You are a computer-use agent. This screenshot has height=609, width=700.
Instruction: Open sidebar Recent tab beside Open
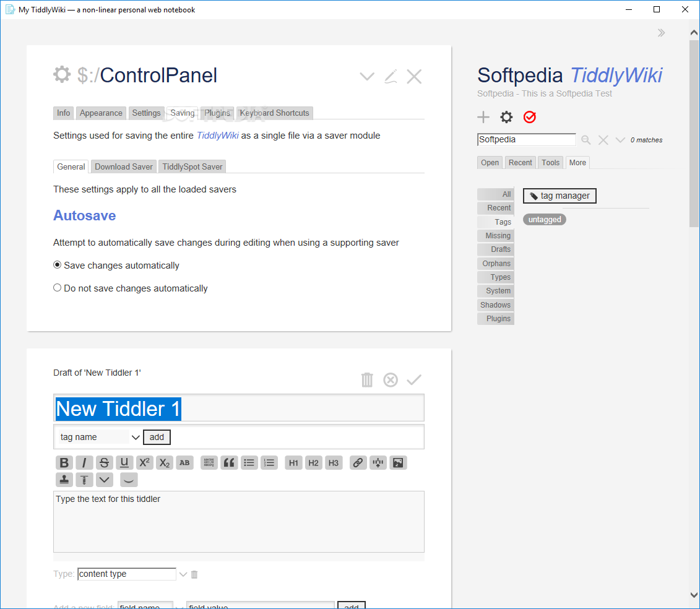[x=520, y=163]
